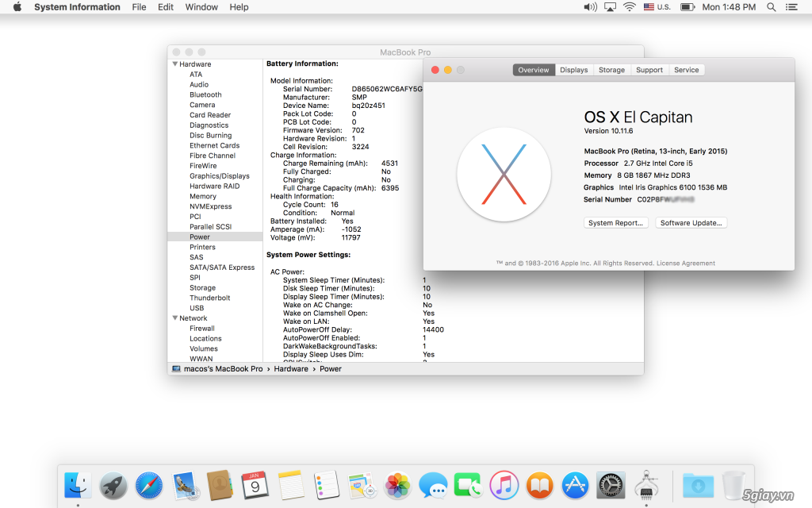Viewport: 812px width, 508px height.
Task: Select Audio in the sidebar
Action: (x=199, y=84)
